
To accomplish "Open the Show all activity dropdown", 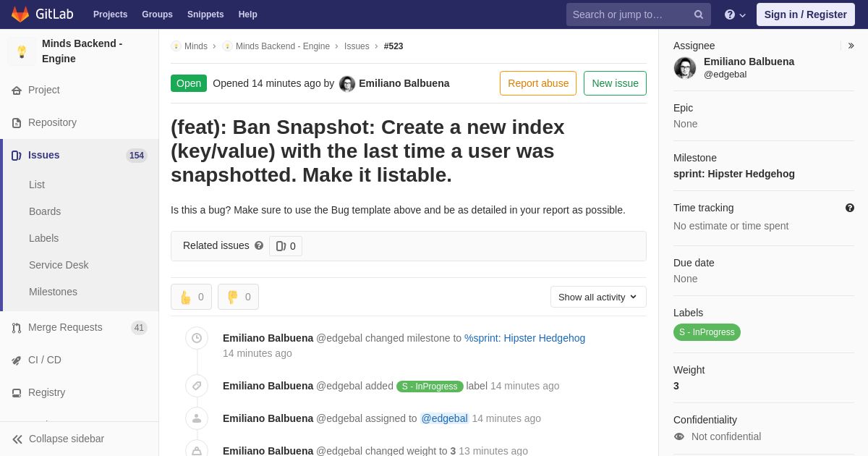I will pyautogui.click(x=598, y=297).
